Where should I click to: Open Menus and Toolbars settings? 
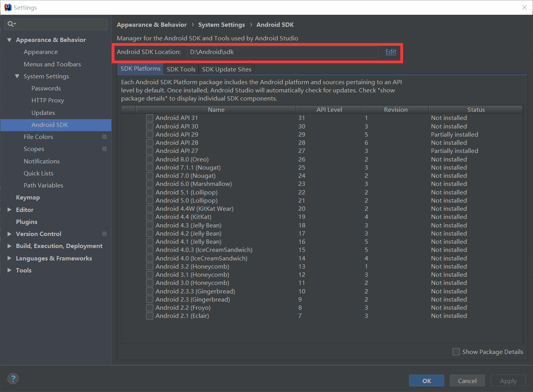(52, 64)
